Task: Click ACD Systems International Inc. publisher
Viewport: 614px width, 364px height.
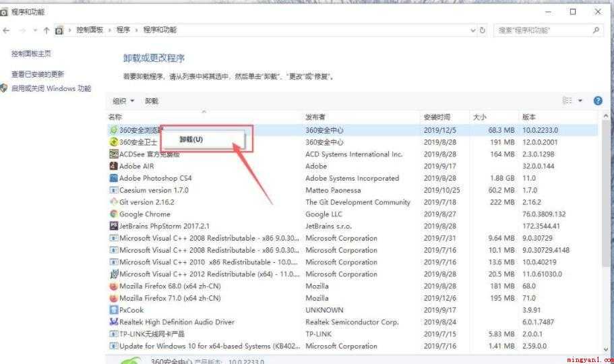Action: [x=354, y=154]
